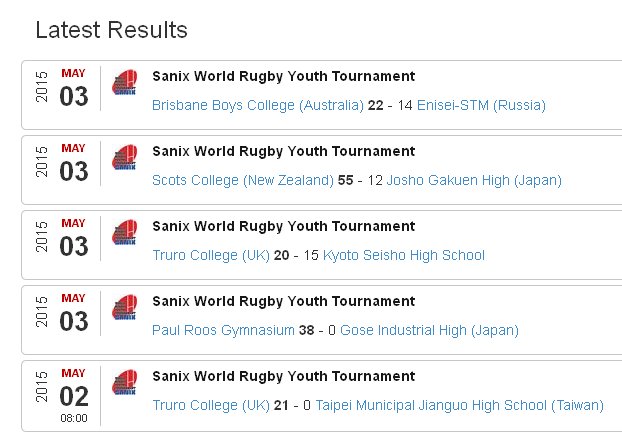The image size is (622, 436).
Task: Open Paul Roos Gymnasium team link
Action: coord(223,330)
